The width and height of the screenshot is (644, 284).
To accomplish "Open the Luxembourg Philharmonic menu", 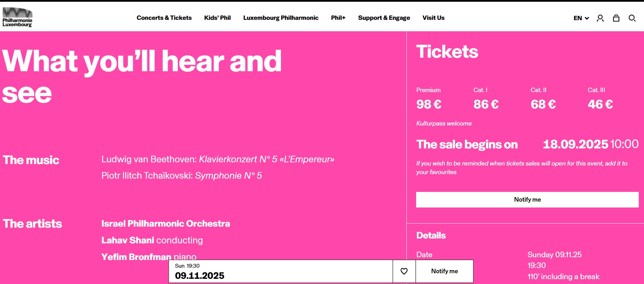I will coord(281,18).
